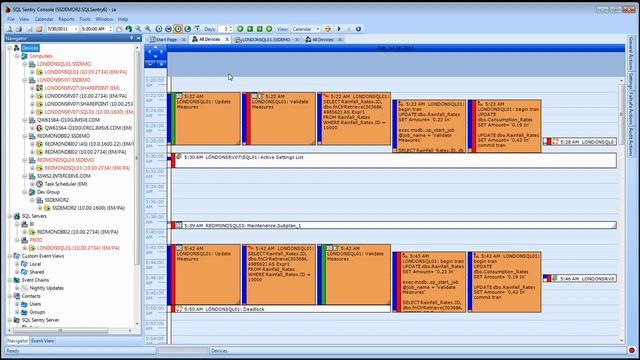Select REDMONDBI02 (AS) instance item
Viewport: 640px width, 360px height.
click(89, 144)
